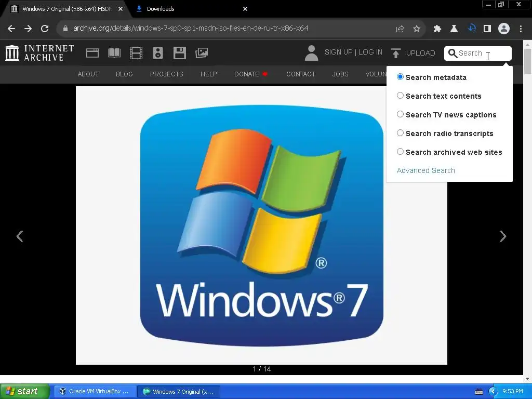Go forward with browser forward arrow
Screen dimensions: 532x399
(x=28, y=29)
